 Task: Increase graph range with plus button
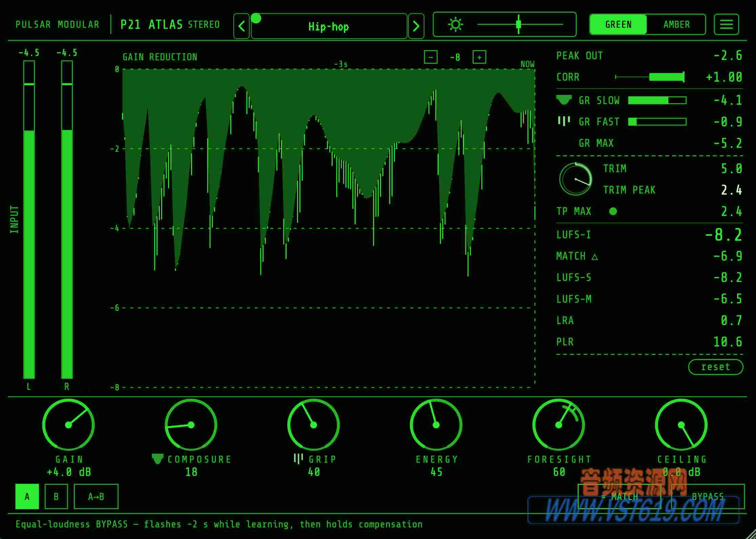479,57
